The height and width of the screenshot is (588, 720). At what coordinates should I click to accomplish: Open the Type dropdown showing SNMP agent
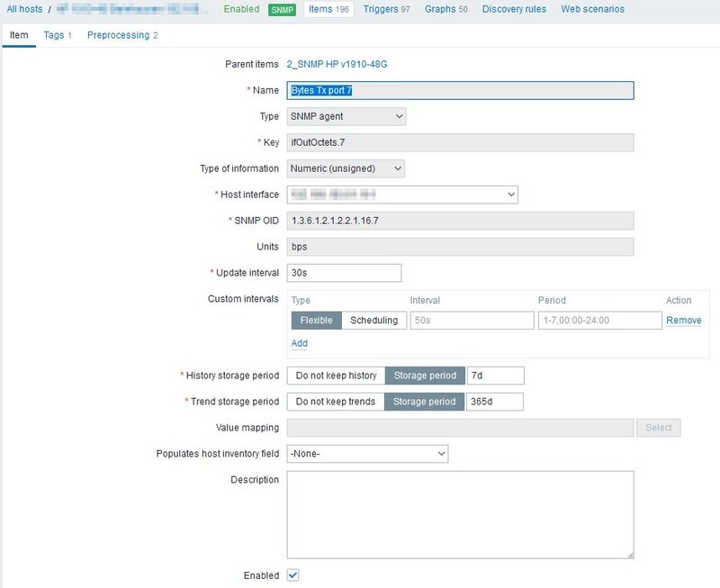346,116
